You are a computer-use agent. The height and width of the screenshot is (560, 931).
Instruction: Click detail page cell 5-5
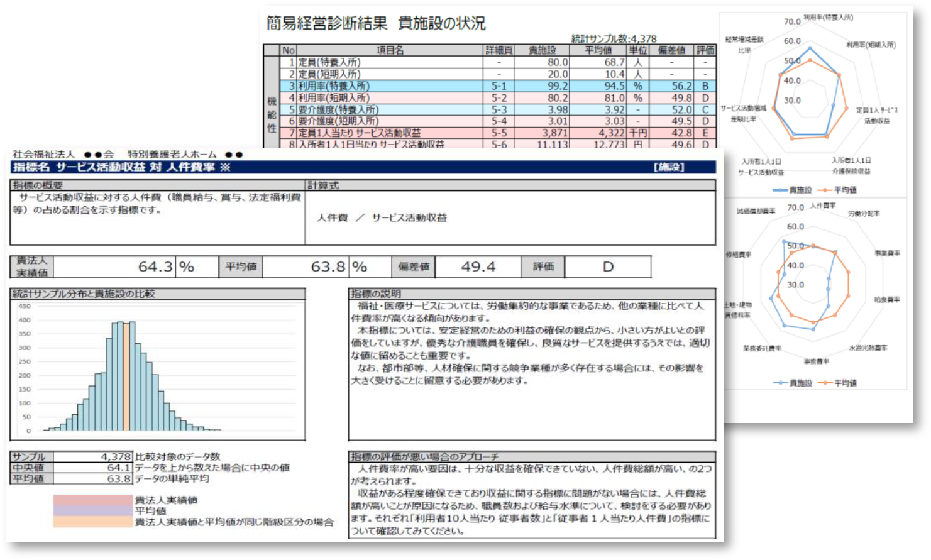click(499, 133)
